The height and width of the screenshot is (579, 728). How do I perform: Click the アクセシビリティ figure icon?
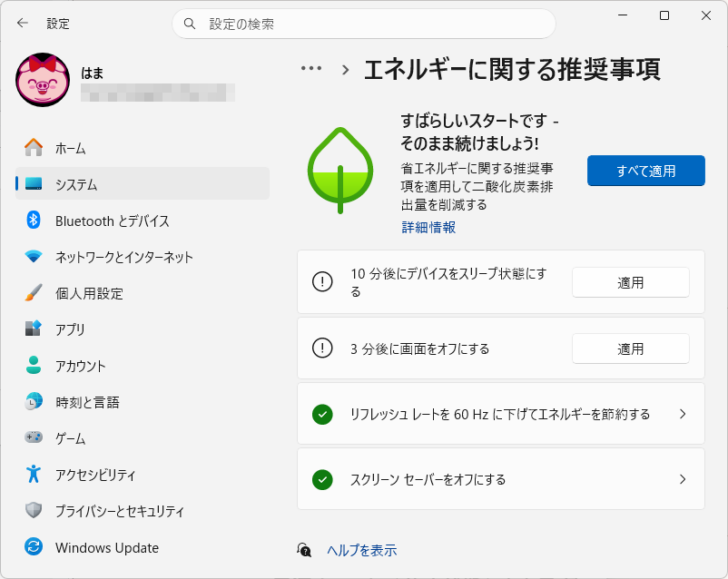(x=33, y=474)
